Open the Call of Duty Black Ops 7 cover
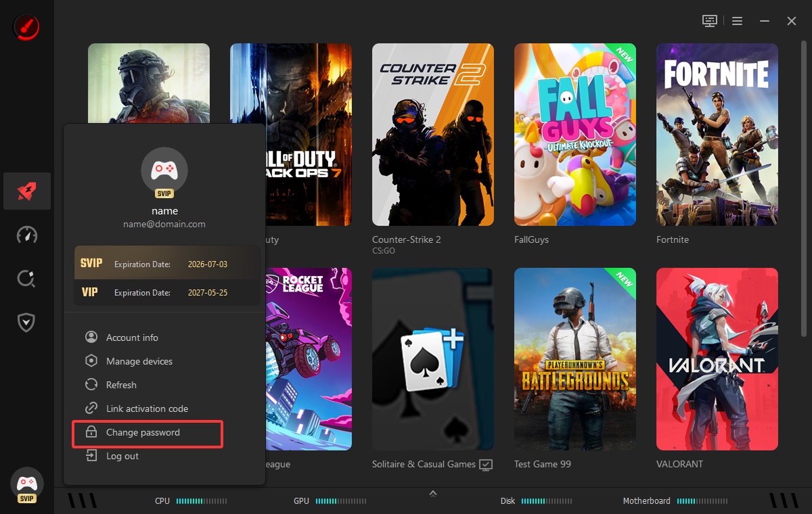Image resolution: width=812 pixels, height=514 pixels. [x=309, y=135]
